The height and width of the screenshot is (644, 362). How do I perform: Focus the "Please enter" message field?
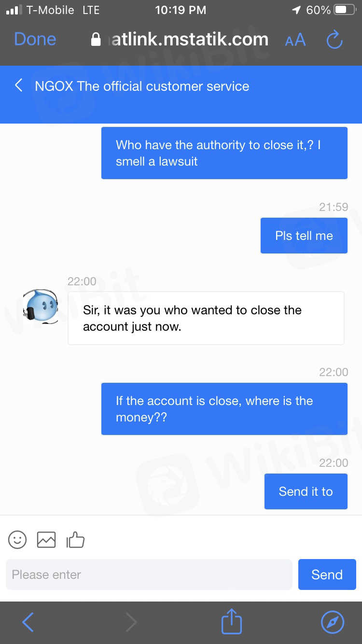pos(149,574)
